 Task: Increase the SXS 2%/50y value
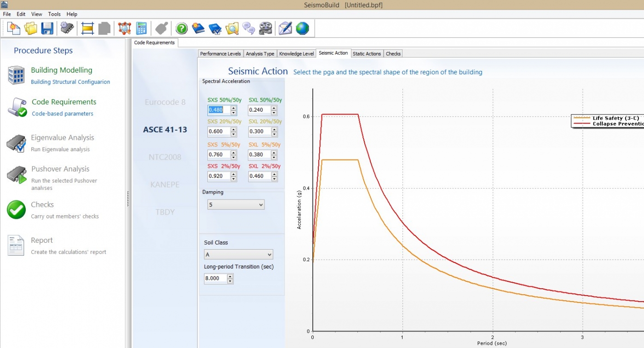point(234,174)
